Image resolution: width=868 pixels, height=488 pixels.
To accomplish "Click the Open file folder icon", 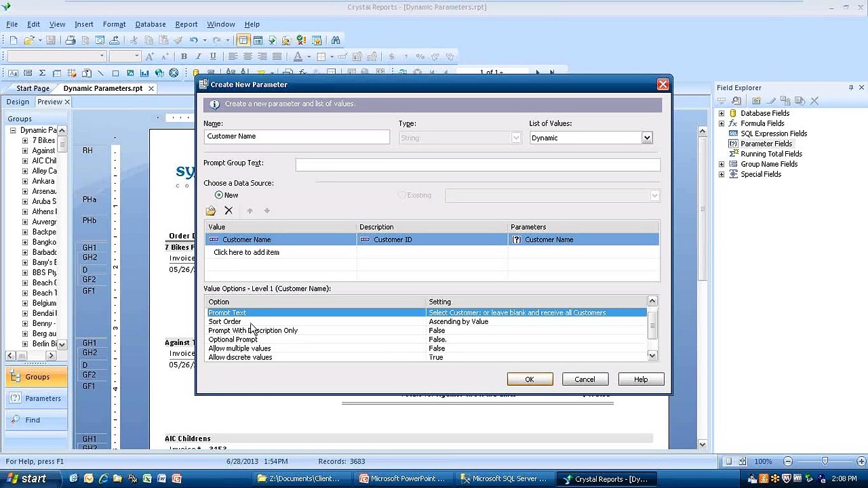I will (x=28, y=41).
